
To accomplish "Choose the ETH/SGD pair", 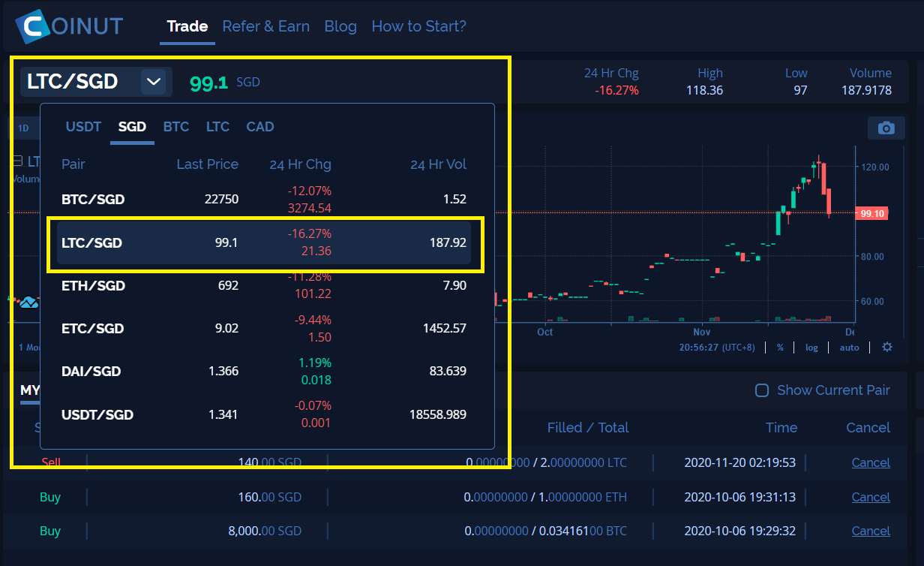I will 93,286.
